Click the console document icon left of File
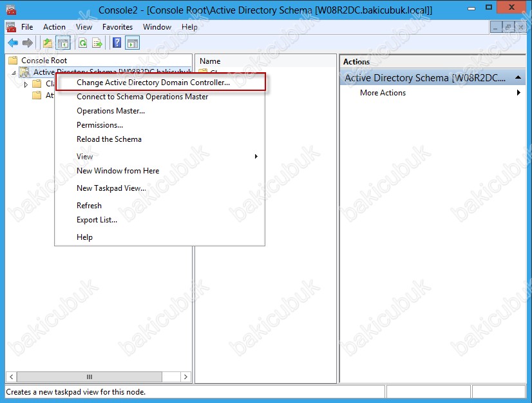Viewport: 532px width, 403px height. 11,27
